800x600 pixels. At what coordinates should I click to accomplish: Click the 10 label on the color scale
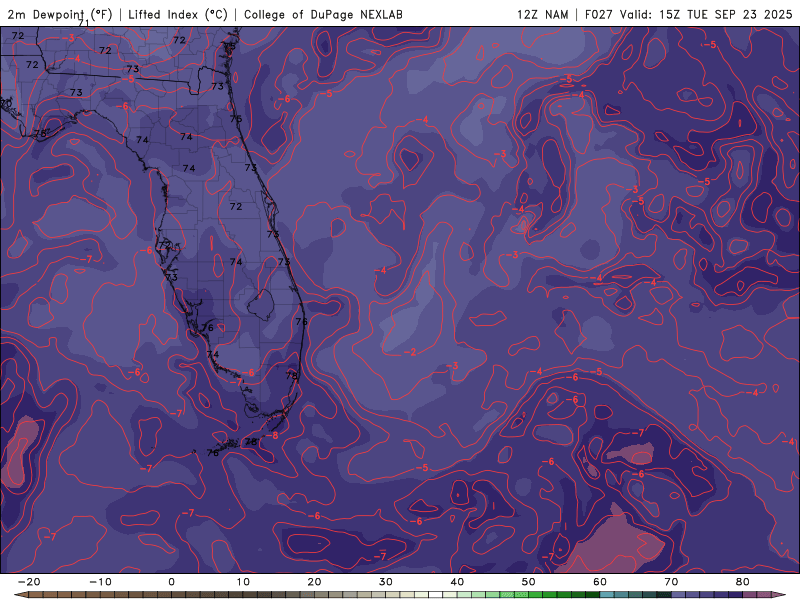coord(243,582)
